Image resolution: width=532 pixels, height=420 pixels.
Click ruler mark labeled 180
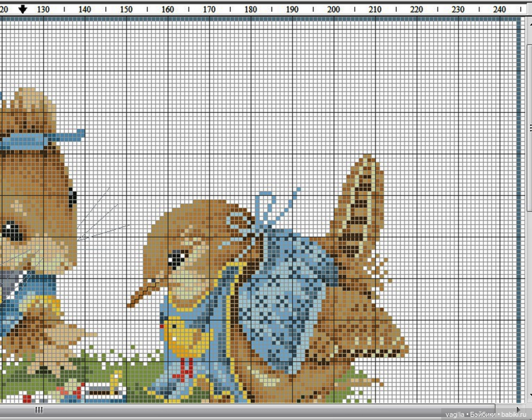click(x=250, y=9)
